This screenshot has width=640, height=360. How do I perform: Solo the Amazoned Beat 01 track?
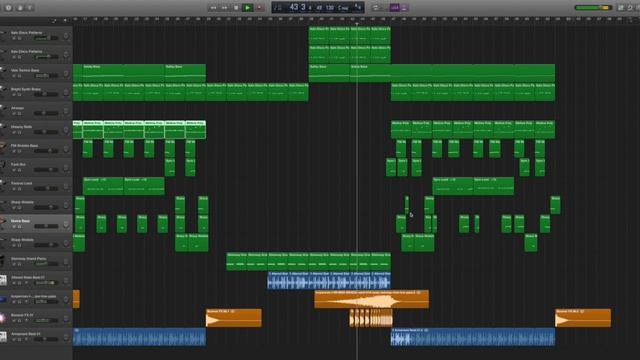(x=19, y=340)
